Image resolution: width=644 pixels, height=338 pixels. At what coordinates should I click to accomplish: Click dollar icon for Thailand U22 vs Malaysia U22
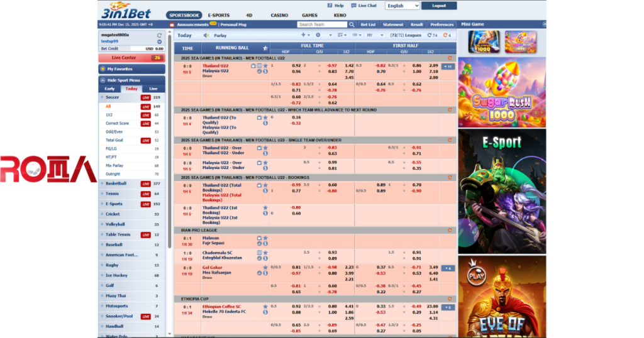265,72
